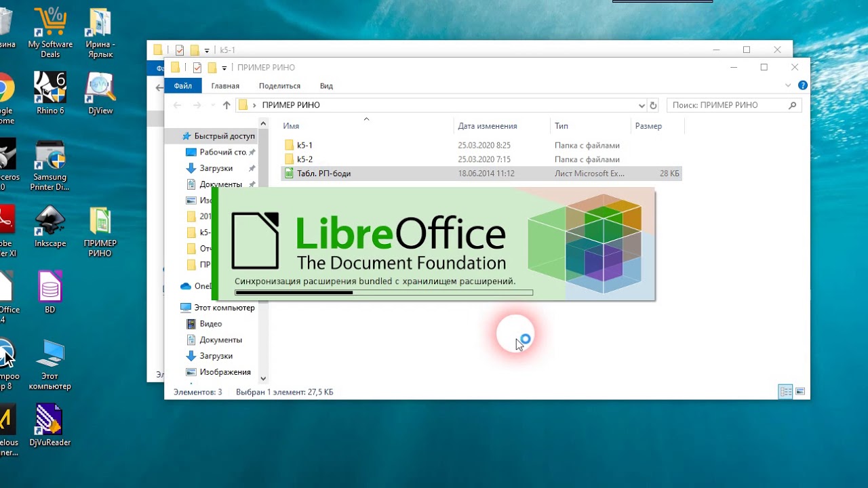
Task: Select Быстрый доступ in navigation pane
Action: click(217, 136)
